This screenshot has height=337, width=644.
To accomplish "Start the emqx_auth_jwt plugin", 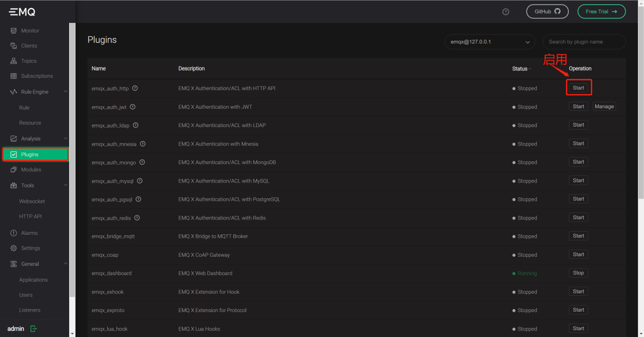I will click(x=578, y=106).
